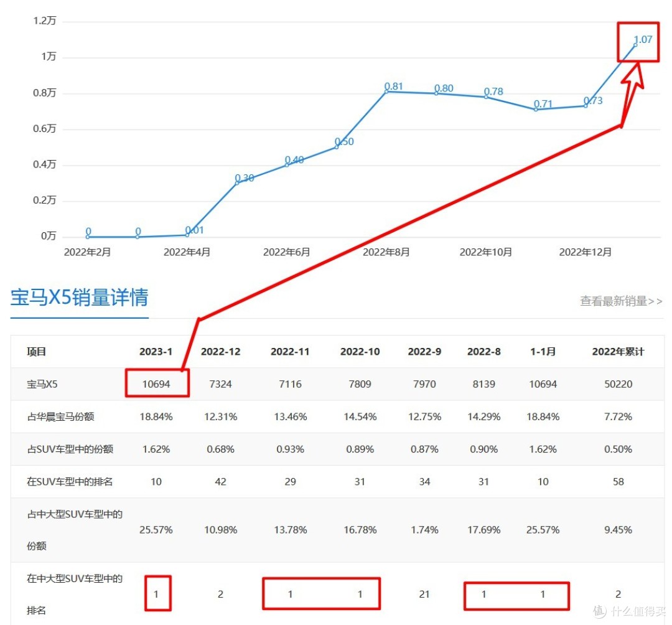The image size is (672, 625).
Task: Click the SUV rank 34 cell
Action: (425, 482)
